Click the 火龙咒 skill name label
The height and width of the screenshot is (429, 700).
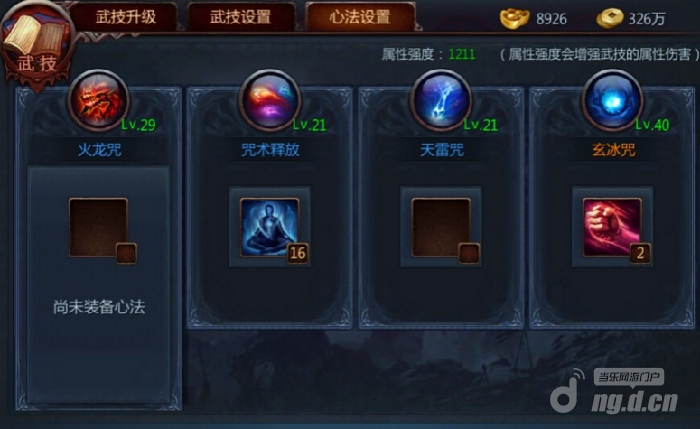(x=100, y=150)
